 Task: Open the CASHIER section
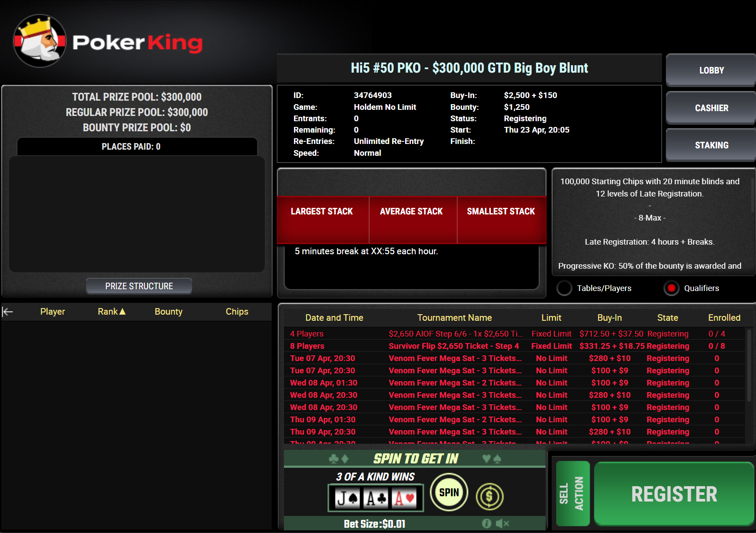click(x=711, y=108)
